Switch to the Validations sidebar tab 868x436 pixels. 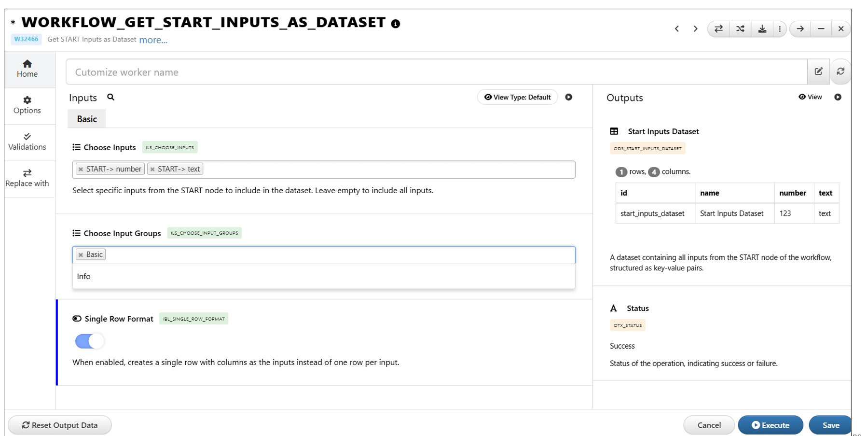click(27, 141)
